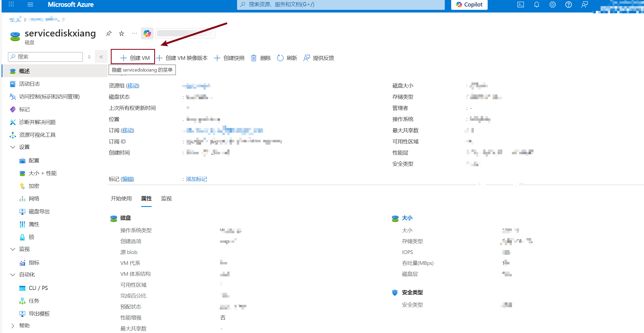Open the hamburger portal menu
The width and height of the screenshot is (644, 333).
(30, 4)
